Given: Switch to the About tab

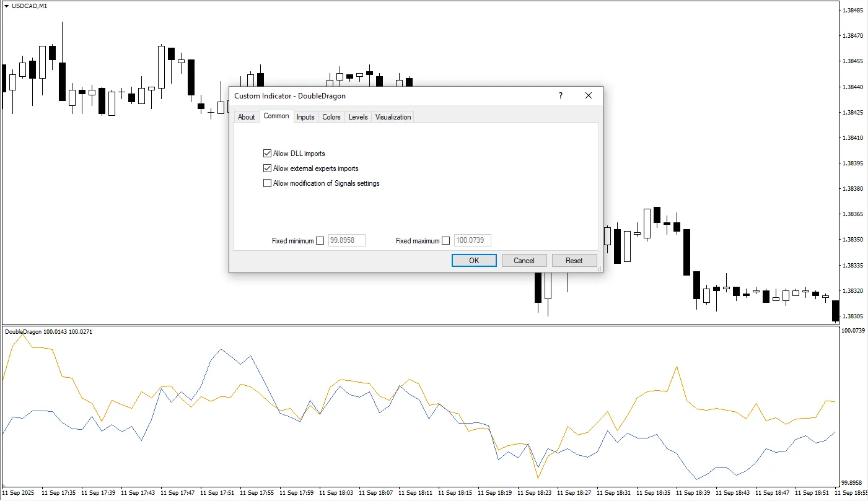Looking at the screenshot, I should (247, 117).
